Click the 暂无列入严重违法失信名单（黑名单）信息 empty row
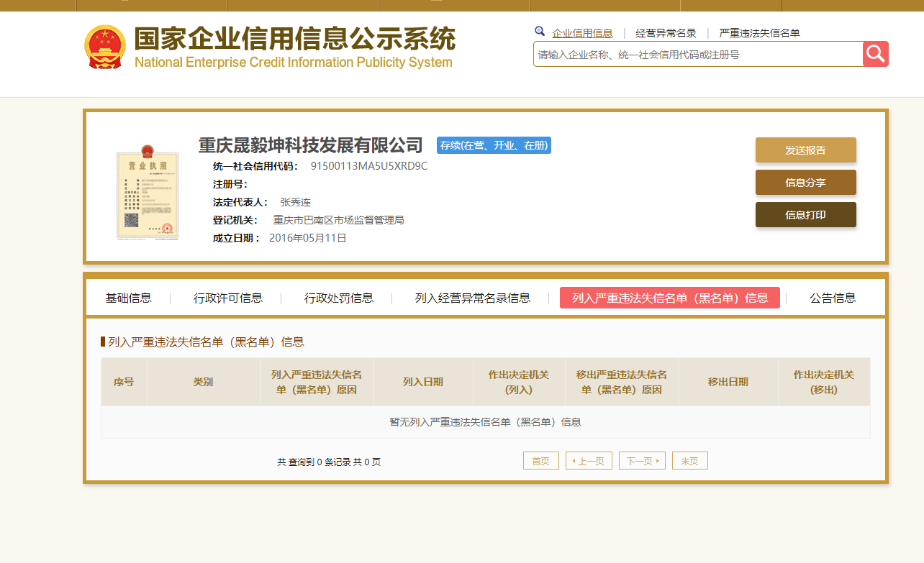Screen dimensions: 924x563 [486, 422]
